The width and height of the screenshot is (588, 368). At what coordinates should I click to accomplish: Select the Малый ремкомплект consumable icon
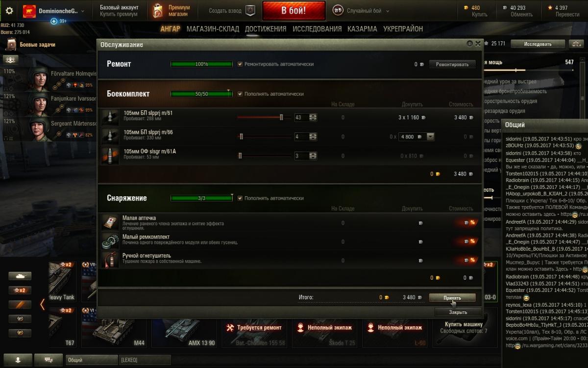[109, 241]
